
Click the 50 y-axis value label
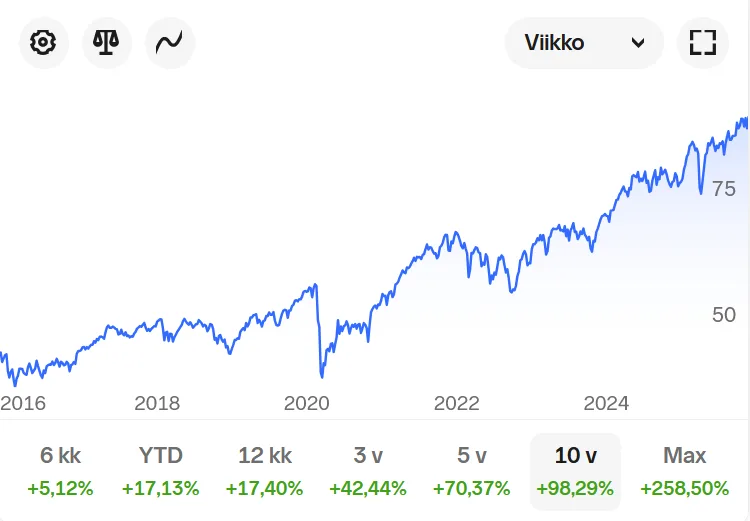[723, 315]
